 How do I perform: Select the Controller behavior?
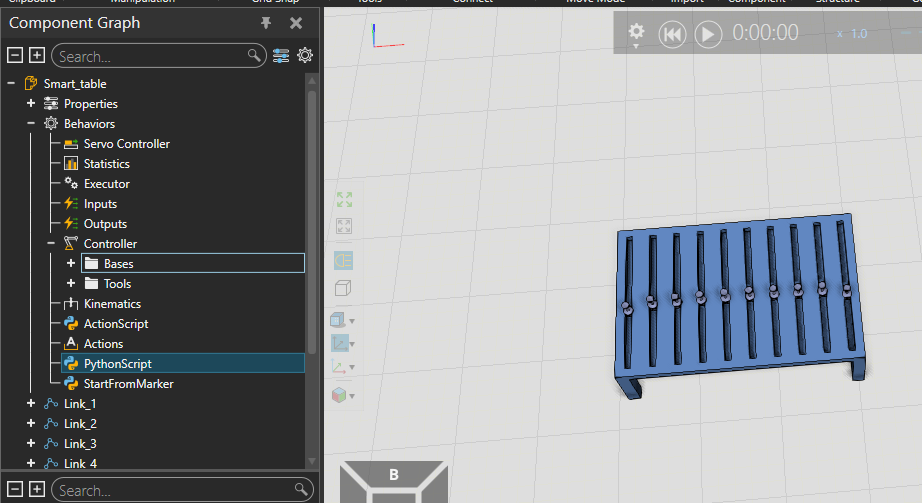110,244
